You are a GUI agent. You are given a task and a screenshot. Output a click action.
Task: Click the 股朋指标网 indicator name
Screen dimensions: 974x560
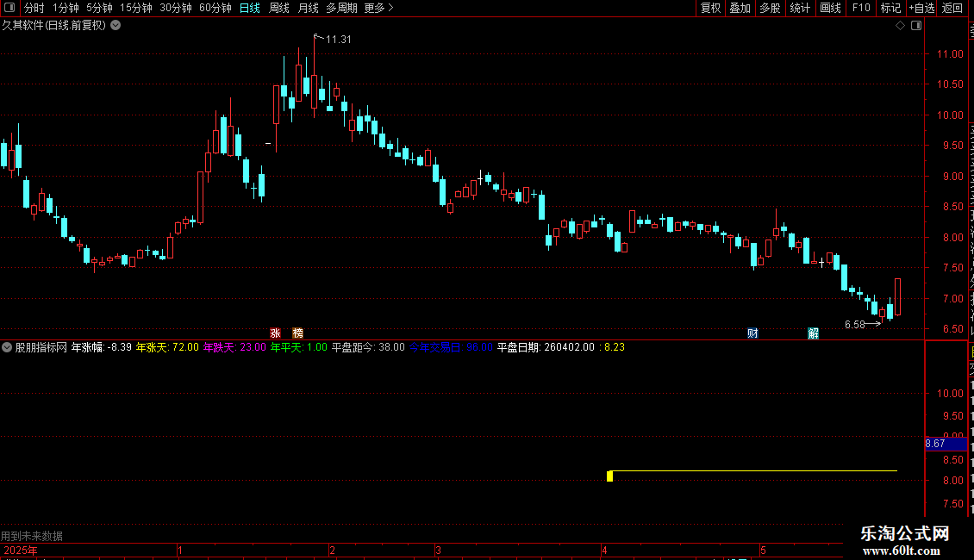(41, 348)
